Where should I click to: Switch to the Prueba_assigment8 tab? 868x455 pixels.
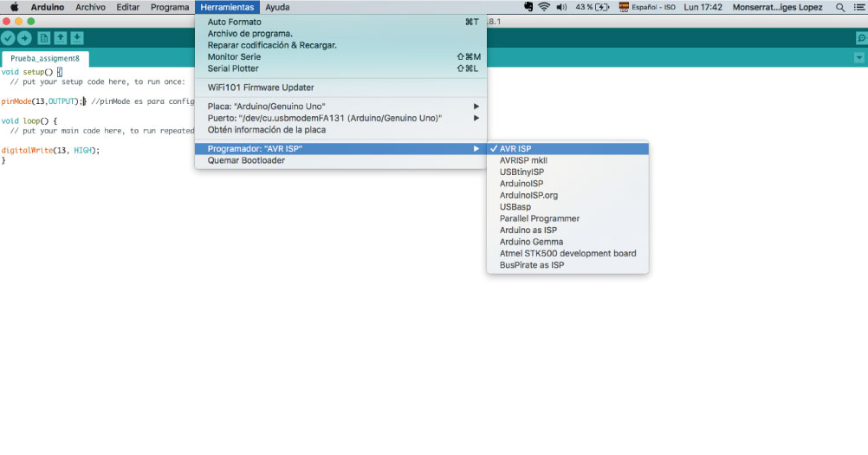point(45,58)
